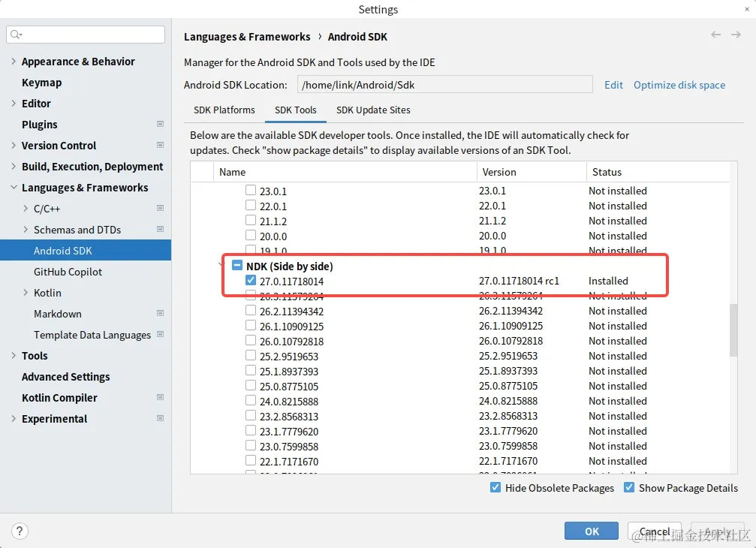This screenshot has width=756, height=548.
Task: Click the help question mark icon
Action: click(x=20, y=531)
